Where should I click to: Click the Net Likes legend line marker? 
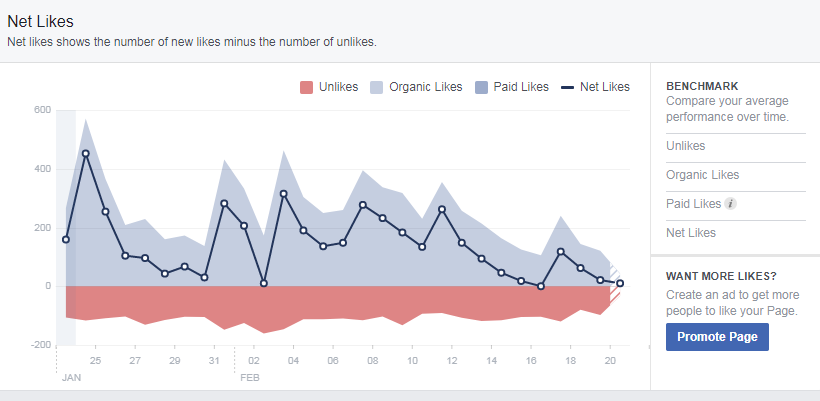coord(567,87)
